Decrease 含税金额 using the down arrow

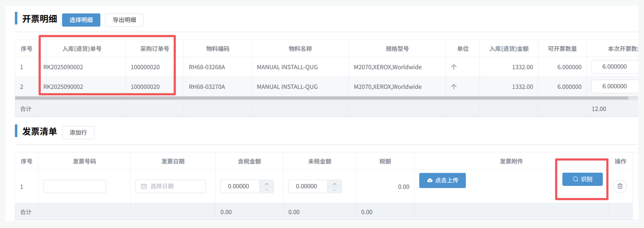266,190
